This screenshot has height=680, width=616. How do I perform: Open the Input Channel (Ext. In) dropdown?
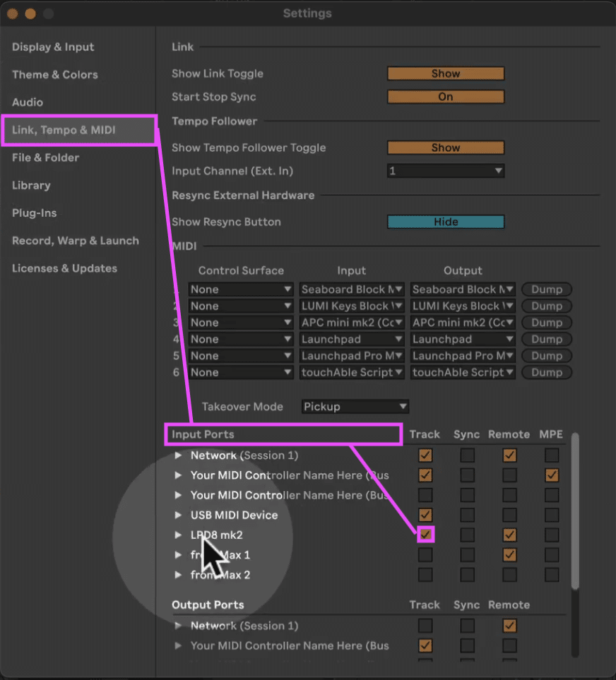tap(446, 171)
